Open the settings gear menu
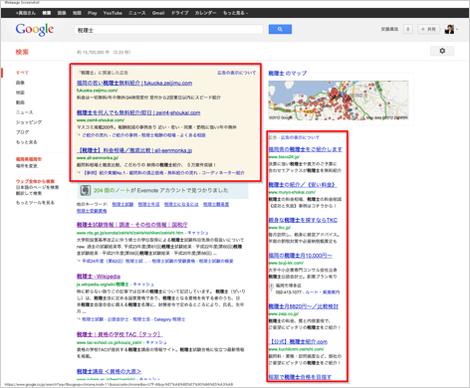Viewport: 470px width, 388px height. point(442,51)
